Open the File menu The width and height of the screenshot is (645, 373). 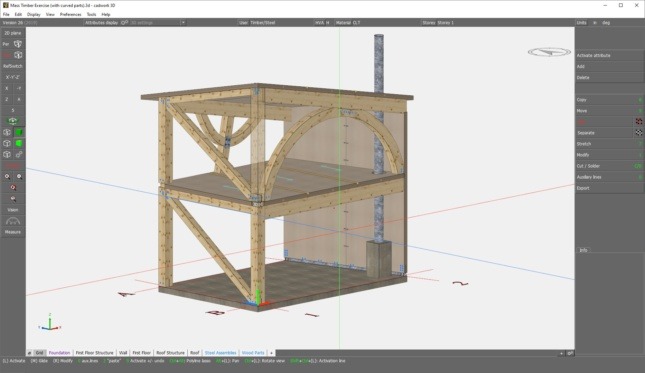click(6, 14)
